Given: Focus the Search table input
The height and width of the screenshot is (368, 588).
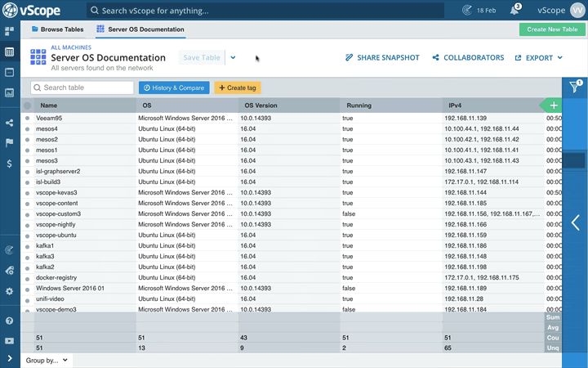Looking at the screenshot, I should coord(82,88).
